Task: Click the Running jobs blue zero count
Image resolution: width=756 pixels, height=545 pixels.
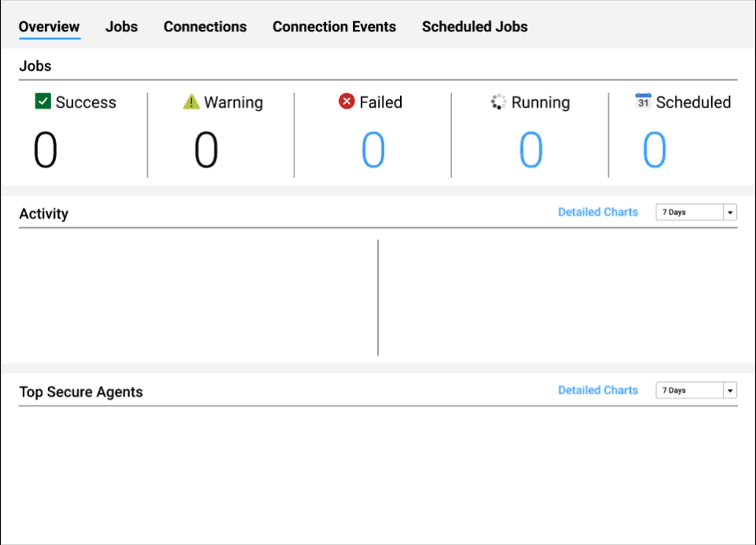Action: (531, 148)
